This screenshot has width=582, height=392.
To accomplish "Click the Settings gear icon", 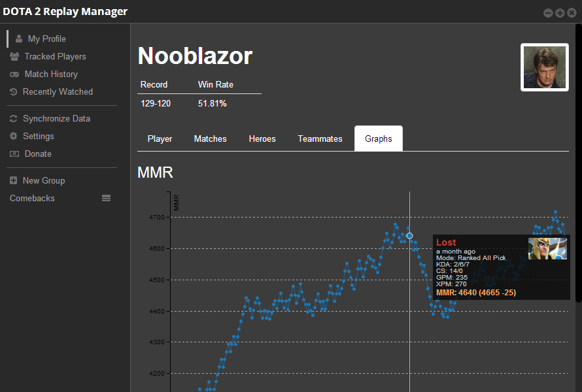I will (x=13, y=136).
